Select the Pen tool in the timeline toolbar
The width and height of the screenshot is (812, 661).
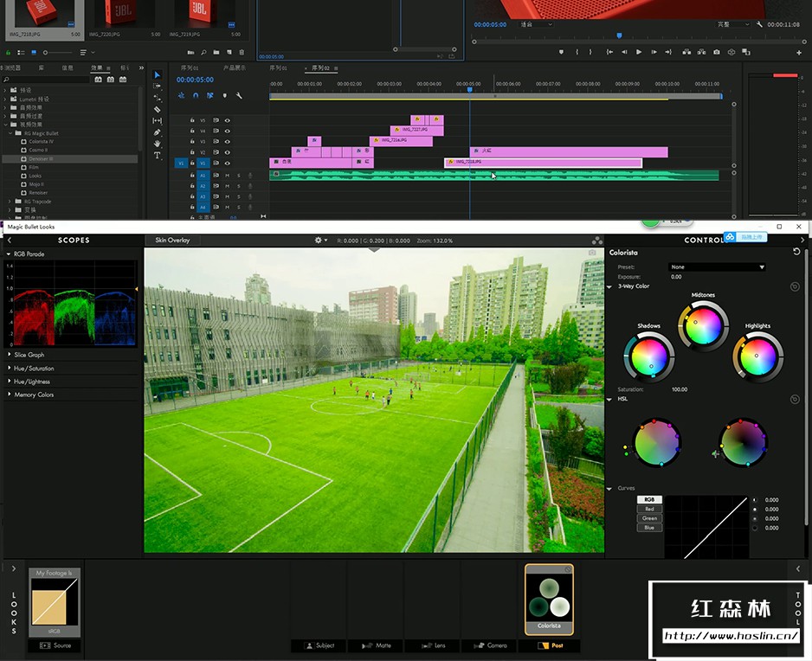(157, 132)
